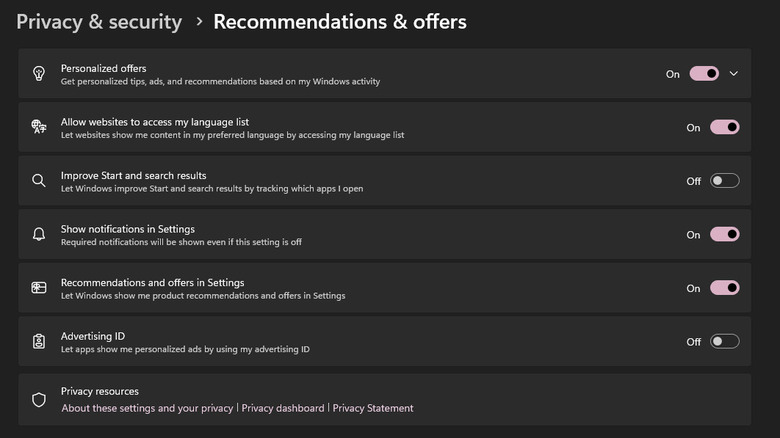Go back to Privacy & security breadcrumb
The height and width of the screenshot is (438, 780).
click(99, 21)
